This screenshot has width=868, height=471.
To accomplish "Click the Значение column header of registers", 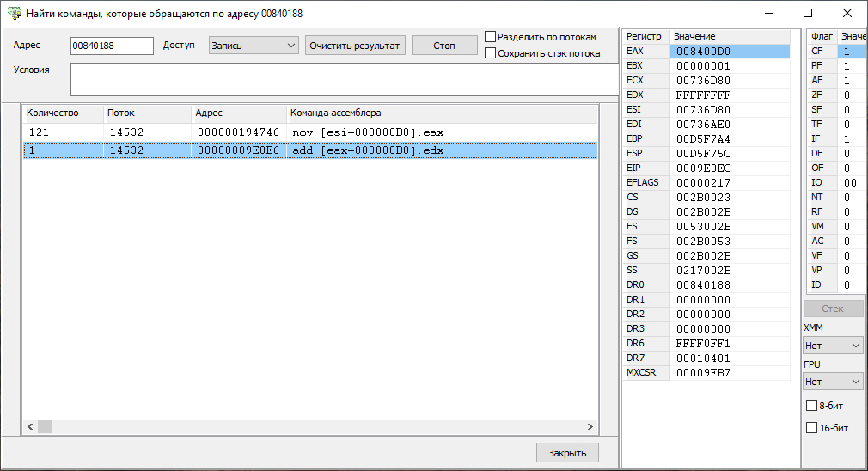I will tap(730, 36).
